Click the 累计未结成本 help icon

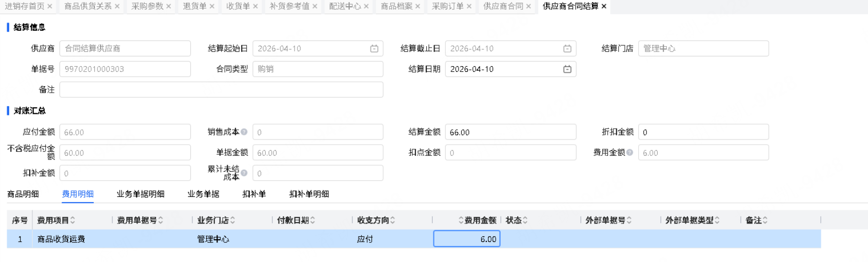click(244, 173)
